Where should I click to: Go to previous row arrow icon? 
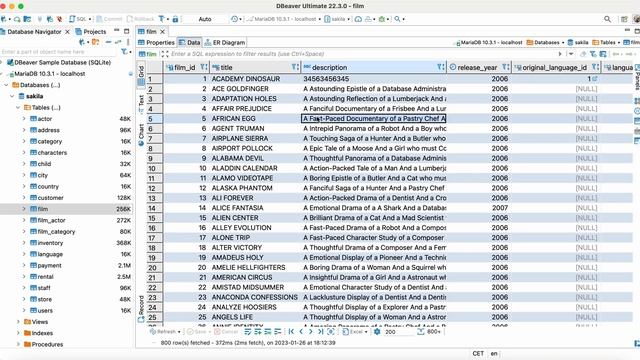pyautogui.click(x=301, y=332)
